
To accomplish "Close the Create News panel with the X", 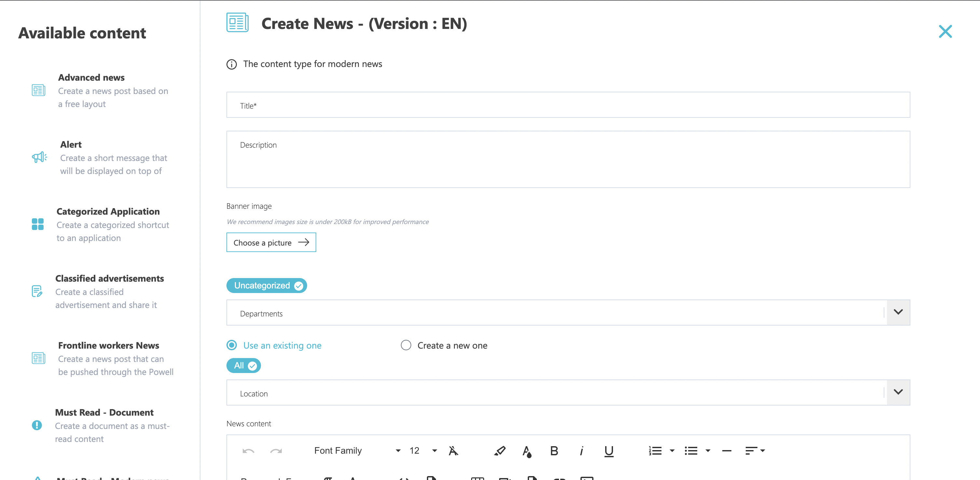I will pos(945,32).
